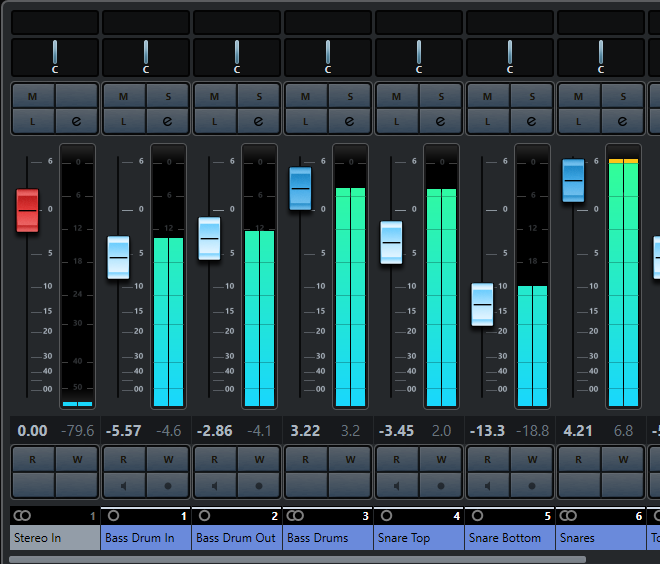Select the Snare Bottom channel name

509,537
